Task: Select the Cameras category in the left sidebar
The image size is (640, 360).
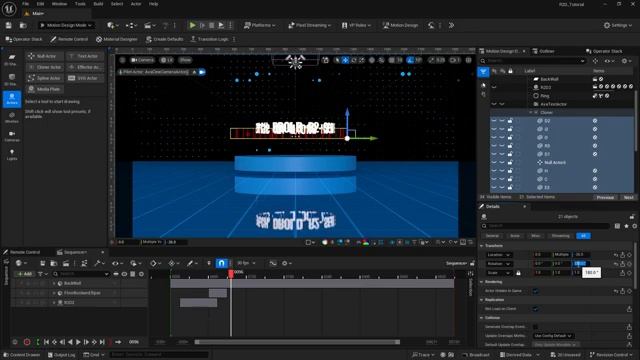Action: [x=12, y=136]
